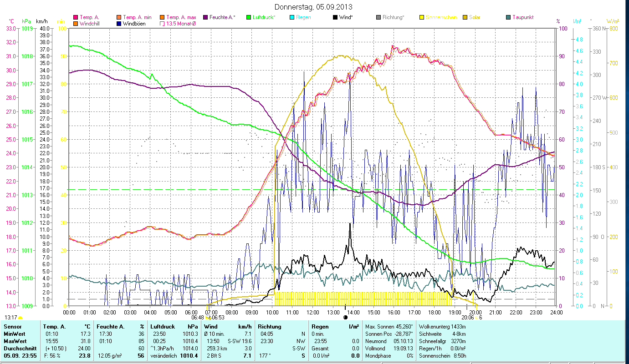629x364 pixels.
Task: Click the yellow Sonnenschein legend swatch
Action: pyautogui.click(x=422, y=17)
